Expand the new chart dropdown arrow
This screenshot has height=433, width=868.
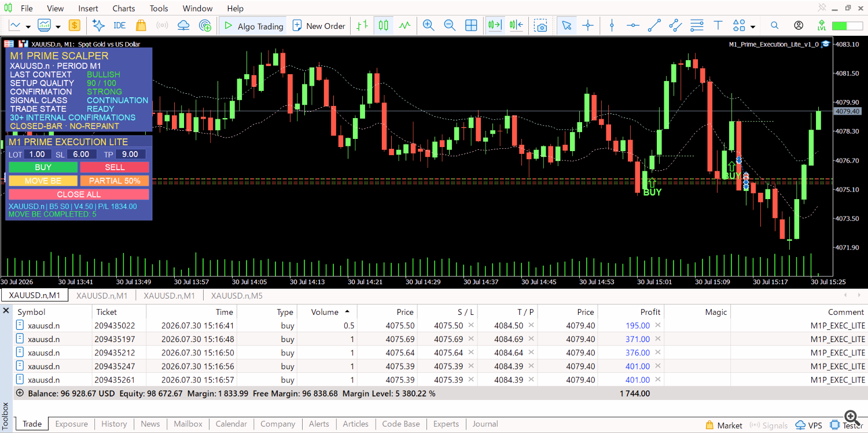point(29,26)
